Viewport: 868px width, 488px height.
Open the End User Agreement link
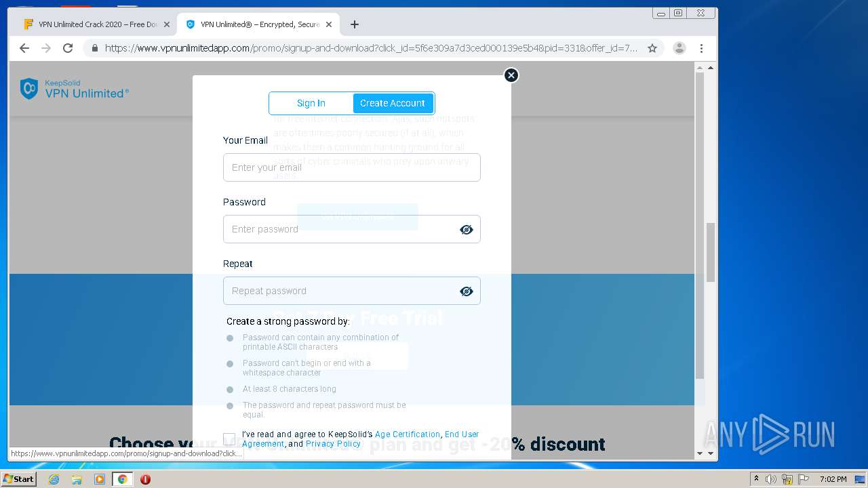pos(360,439)
